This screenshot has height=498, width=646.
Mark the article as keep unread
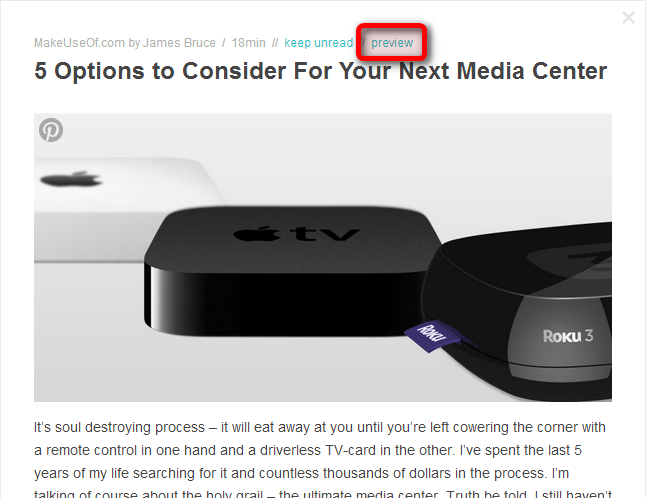click(x=318, y=43)
